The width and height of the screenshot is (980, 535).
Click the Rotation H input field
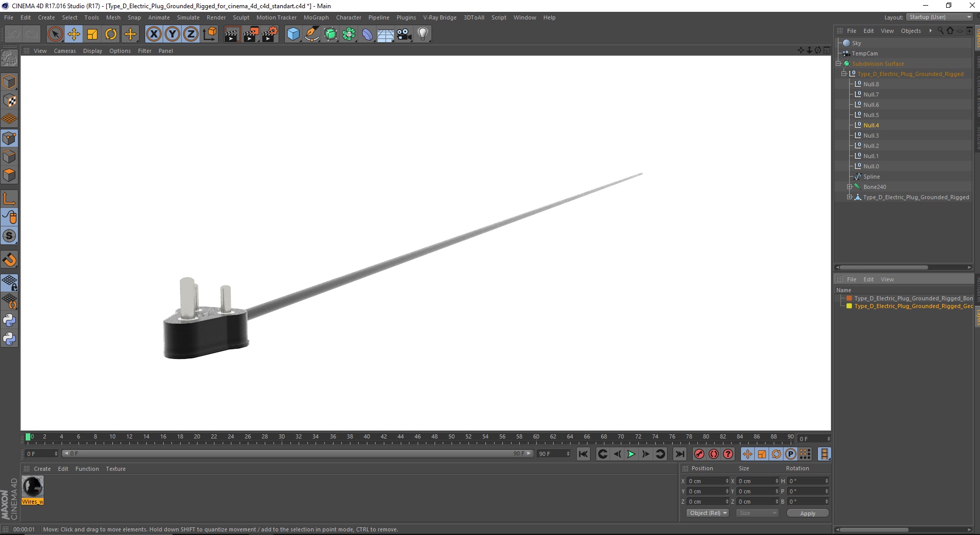[808, 481]
